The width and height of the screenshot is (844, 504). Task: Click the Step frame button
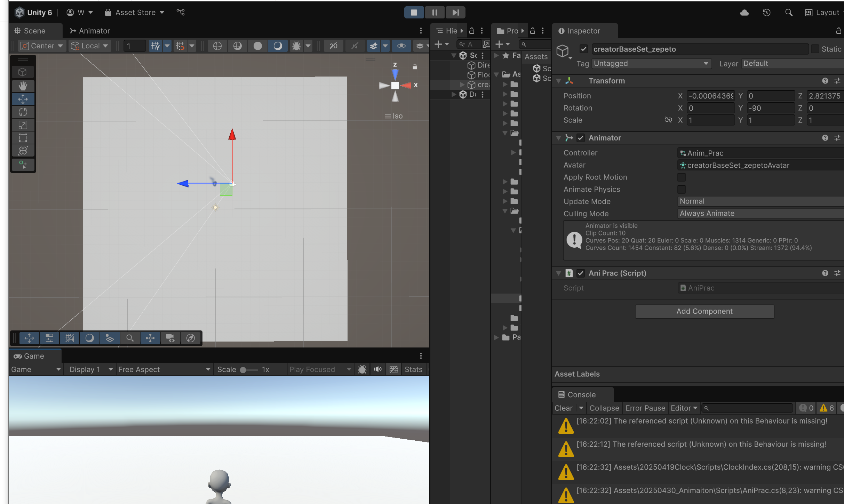point(455,13)
